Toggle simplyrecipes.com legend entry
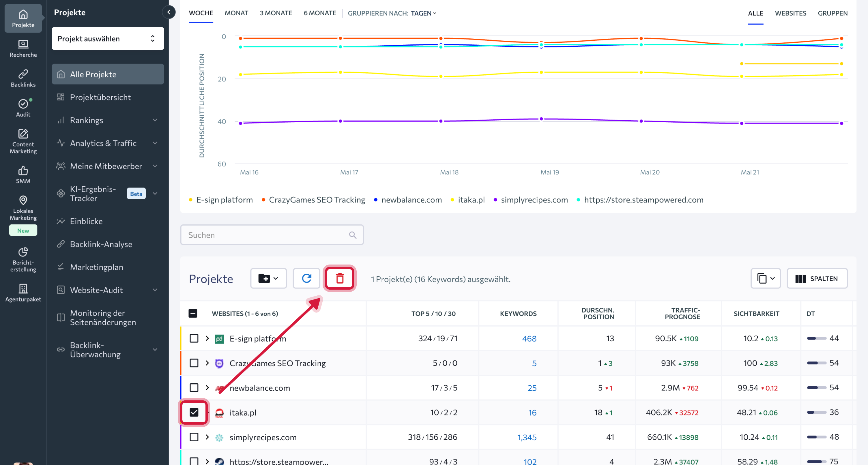 [531, 200]
